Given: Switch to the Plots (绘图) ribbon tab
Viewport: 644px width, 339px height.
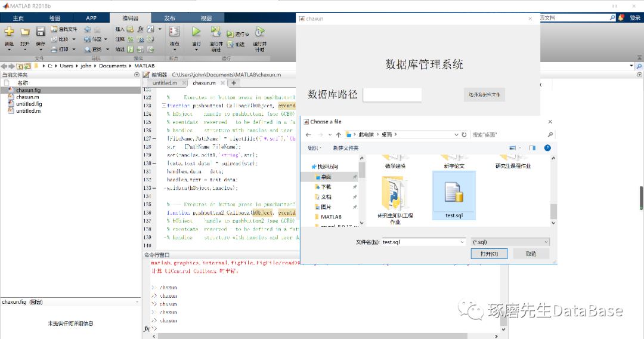Looking at the screenshot, I should (55, 18).
